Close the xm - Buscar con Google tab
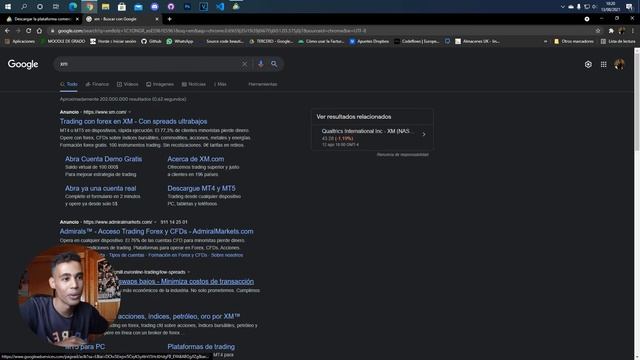The width and height of the screenshot is (640, 360). [x=157, y=19]
